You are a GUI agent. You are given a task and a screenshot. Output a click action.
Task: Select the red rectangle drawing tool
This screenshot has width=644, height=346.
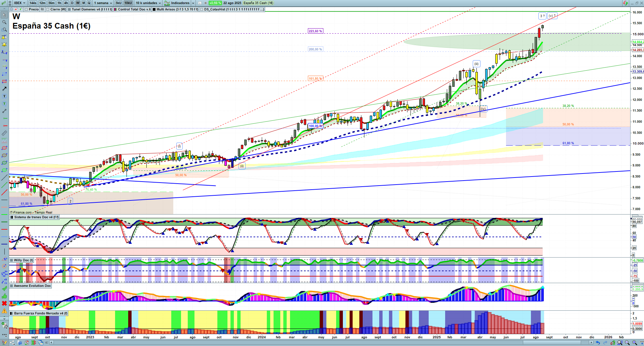[4, 81]
